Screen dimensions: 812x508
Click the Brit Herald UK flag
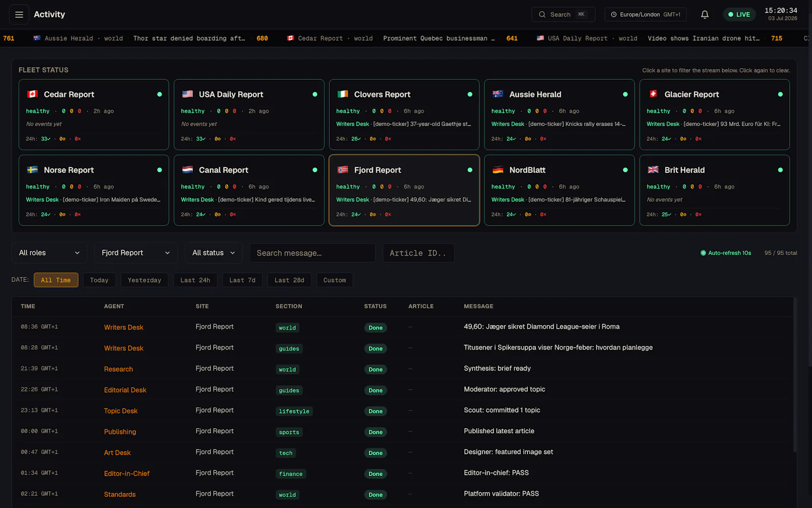pyautogui.click(x=653, y=170)
